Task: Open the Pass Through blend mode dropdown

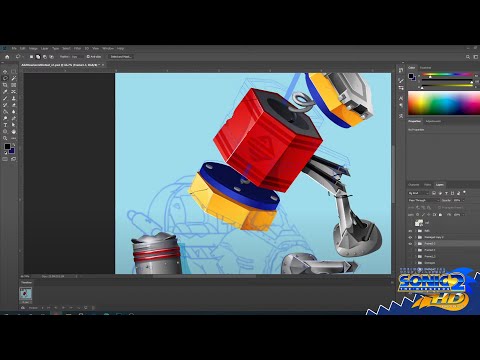Action: 424,200
